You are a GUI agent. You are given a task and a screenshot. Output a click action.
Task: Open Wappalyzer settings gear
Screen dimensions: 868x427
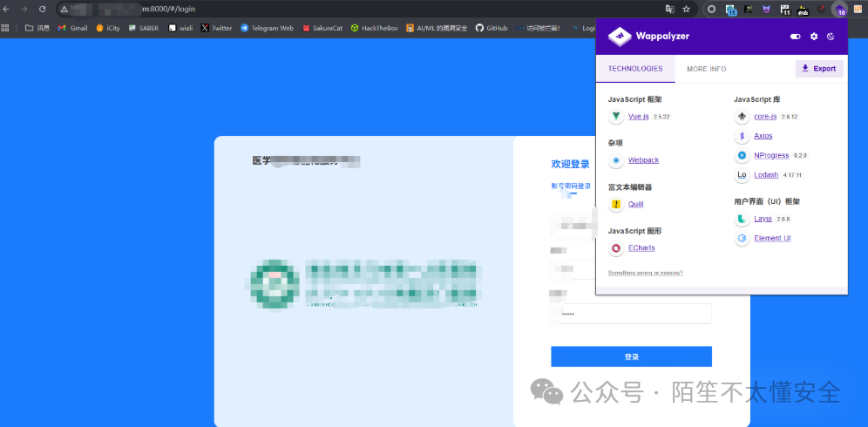(x=814, y=37)
